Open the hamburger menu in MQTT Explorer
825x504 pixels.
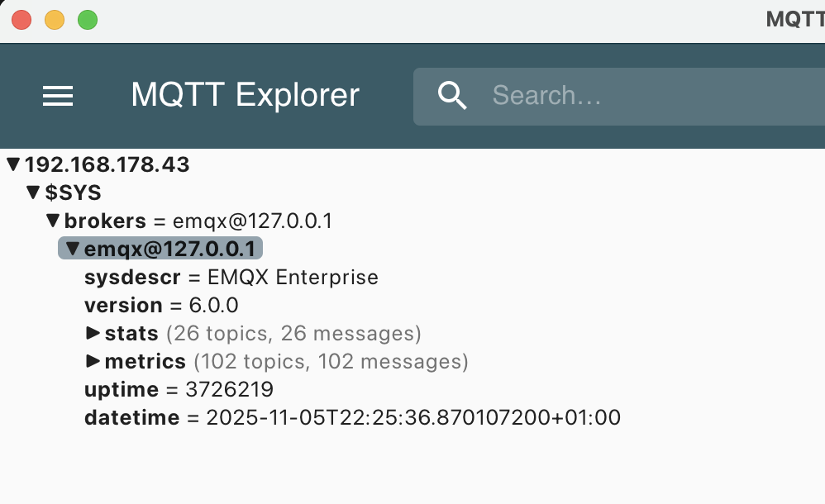[57, 96]
